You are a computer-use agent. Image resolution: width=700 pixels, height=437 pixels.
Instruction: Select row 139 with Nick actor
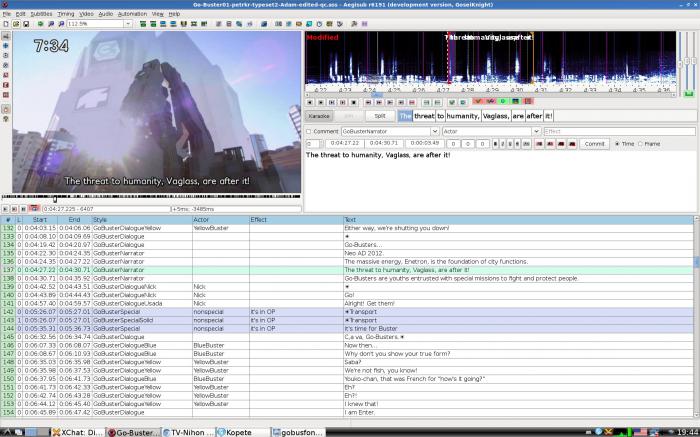tap(347, 287)
